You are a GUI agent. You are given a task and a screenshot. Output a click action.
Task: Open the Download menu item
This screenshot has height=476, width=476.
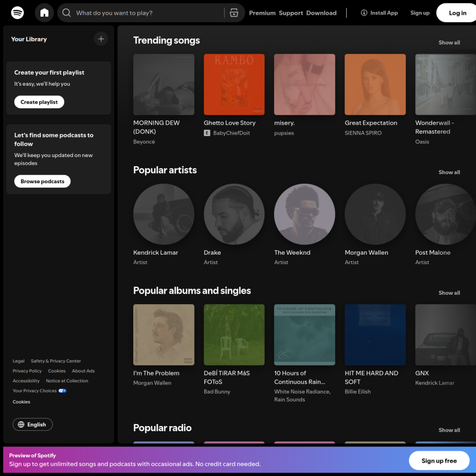(321, 13)
